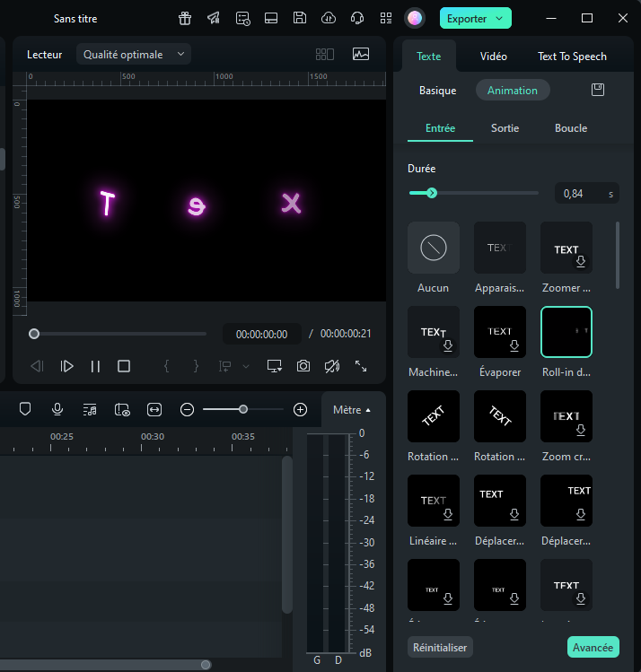Click the render preview eye icon

point(122,410)
